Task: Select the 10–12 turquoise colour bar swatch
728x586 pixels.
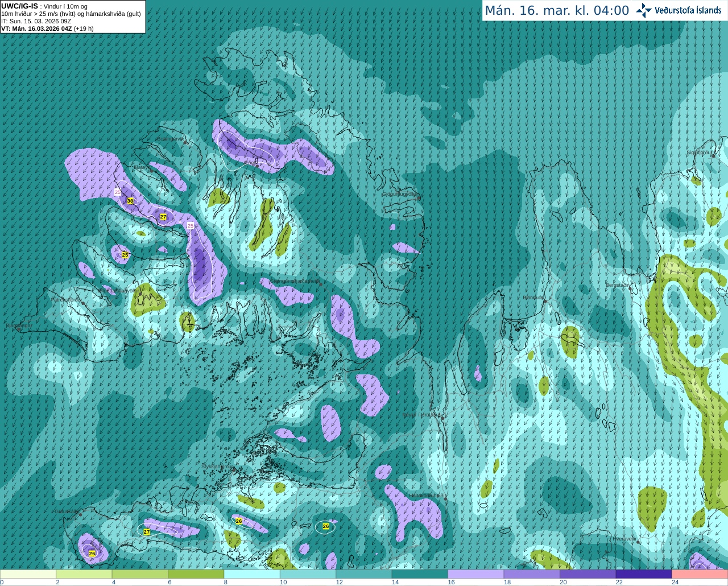Action: [x=308, y=574]
